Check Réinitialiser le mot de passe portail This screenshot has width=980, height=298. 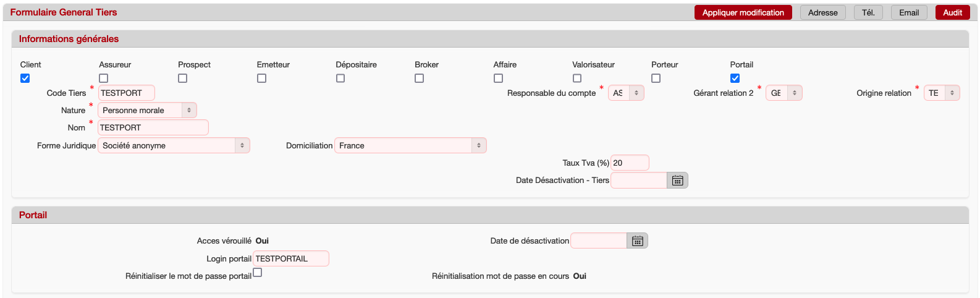[258, 273]
